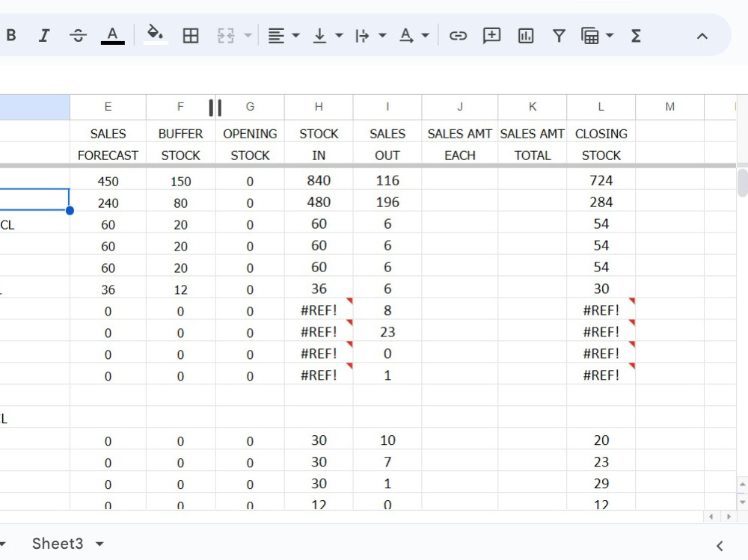This screenshot has height=560, width=748.
Task: Click the scroll left arrow
Action: coord(711,517)
